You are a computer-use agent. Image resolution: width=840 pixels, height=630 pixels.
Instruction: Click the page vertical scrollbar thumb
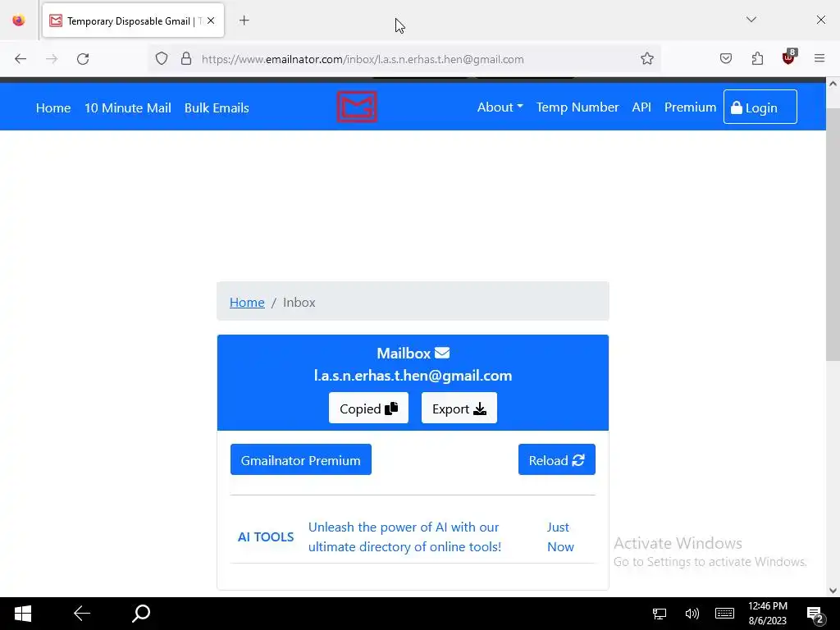tap(833, 234)
